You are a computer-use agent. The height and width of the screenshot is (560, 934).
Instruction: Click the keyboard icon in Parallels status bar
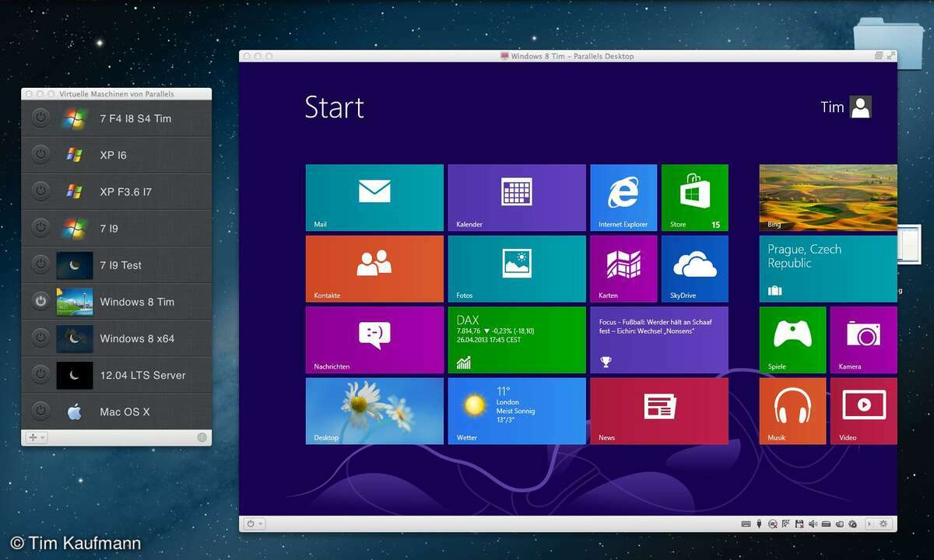click(746, 524)
